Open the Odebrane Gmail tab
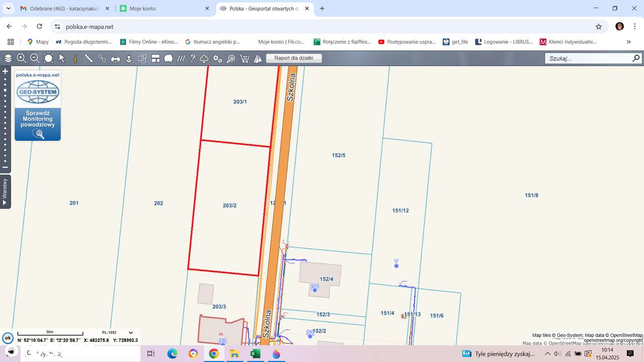The width and height of the screenshot is (644, 362). pos(60,9)
